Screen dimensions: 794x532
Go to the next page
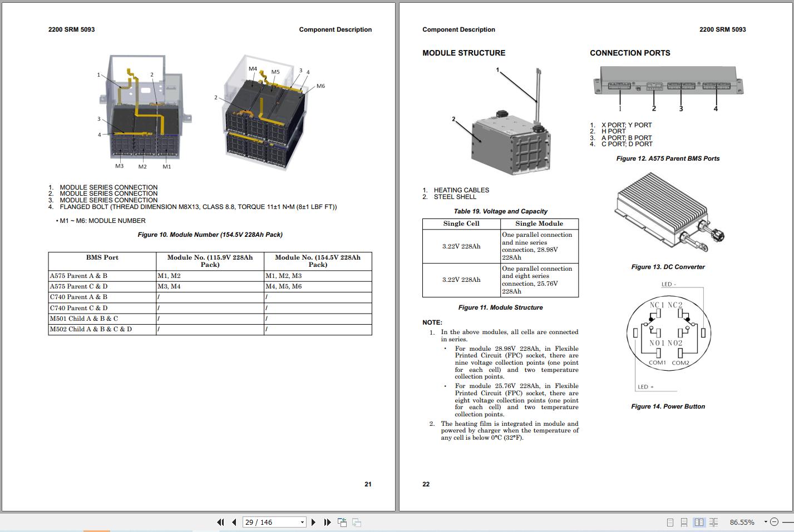click(x=314, y=522)
